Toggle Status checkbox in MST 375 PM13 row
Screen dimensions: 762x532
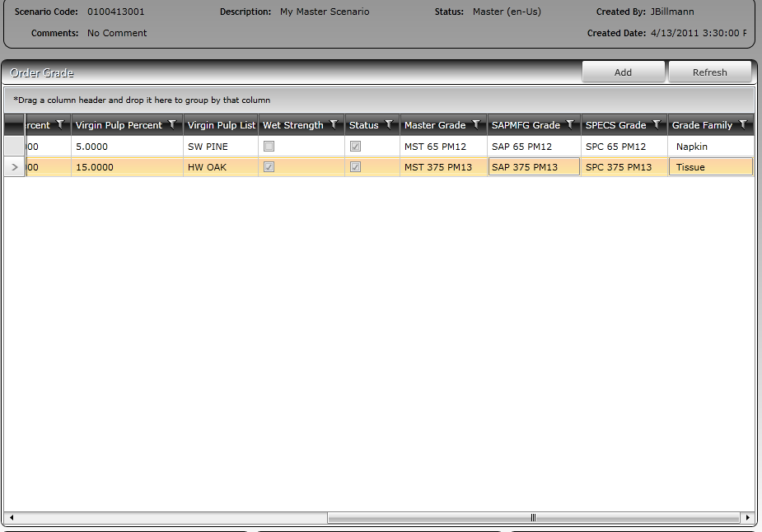click(x=355, y=166)
